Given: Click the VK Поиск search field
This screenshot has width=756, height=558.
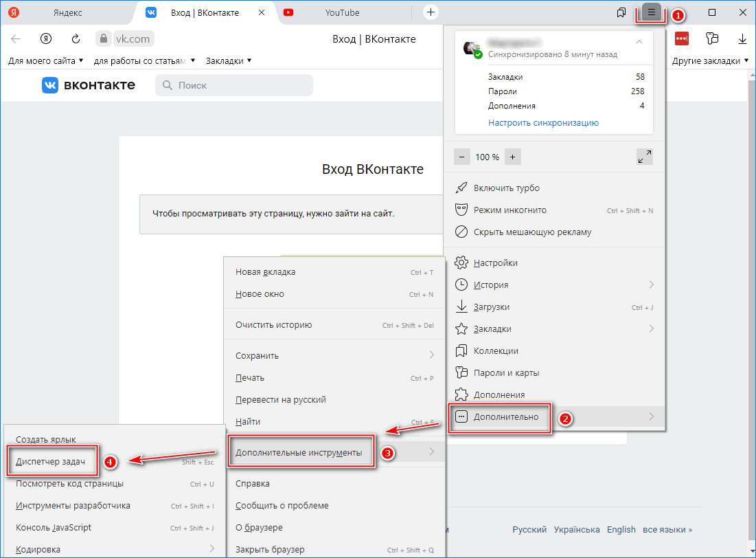Looking at the screenshot, I should [x=234, y=85].
